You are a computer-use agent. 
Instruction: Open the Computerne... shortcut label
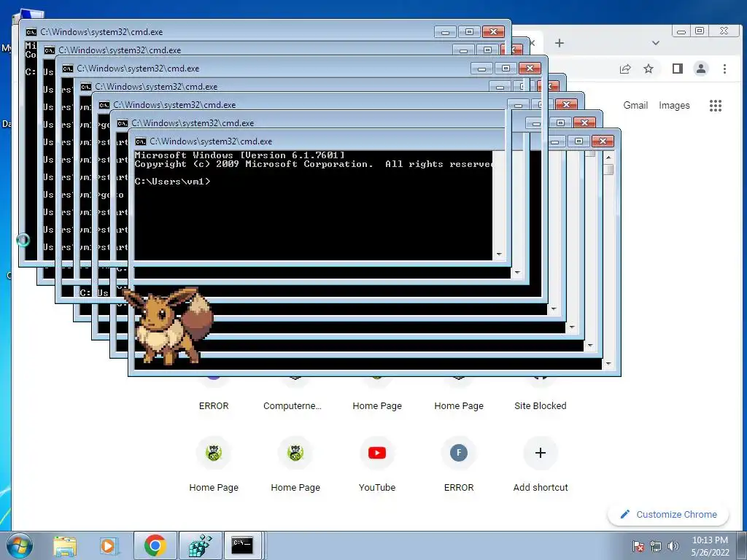[x=293, y=405]
